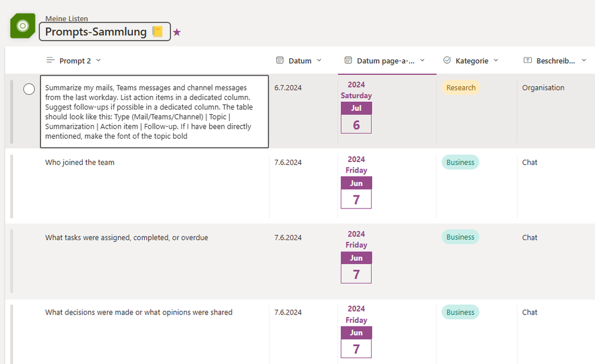Click the Summarize my mails prompt text cell
The image size is (595, 364).
(x=154, y=111)
